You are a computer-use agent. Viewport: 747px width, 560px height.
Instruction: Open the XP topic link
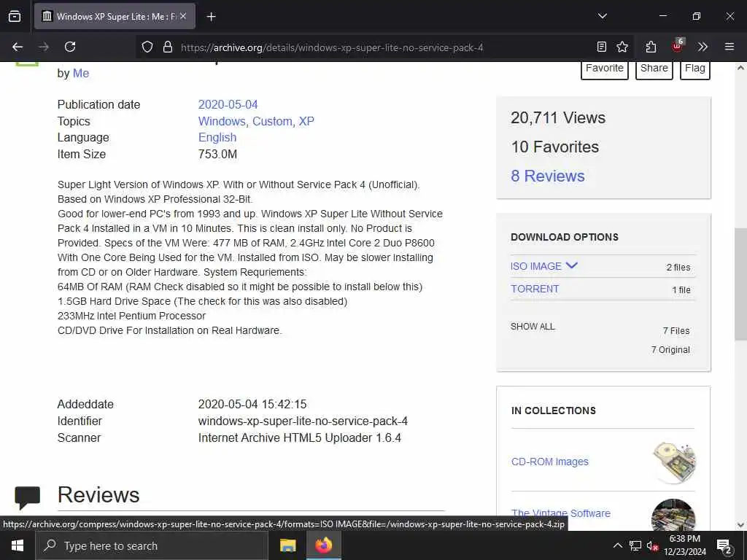click(x=306, y=121)
